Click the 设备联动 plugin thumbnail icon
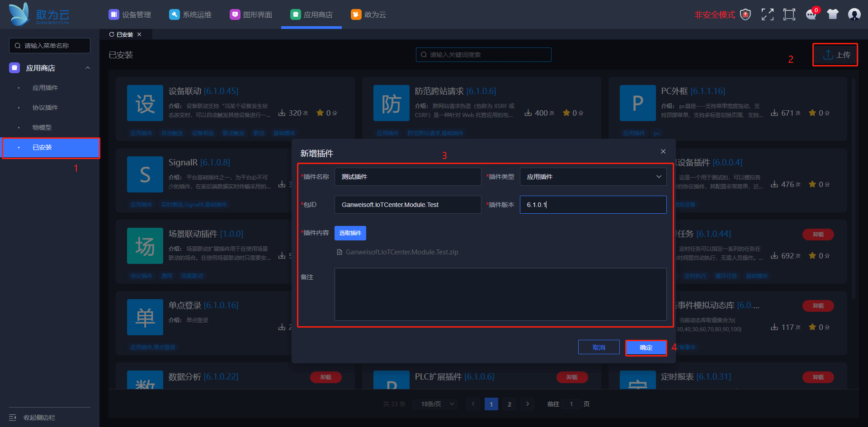 tap(145, 103)
